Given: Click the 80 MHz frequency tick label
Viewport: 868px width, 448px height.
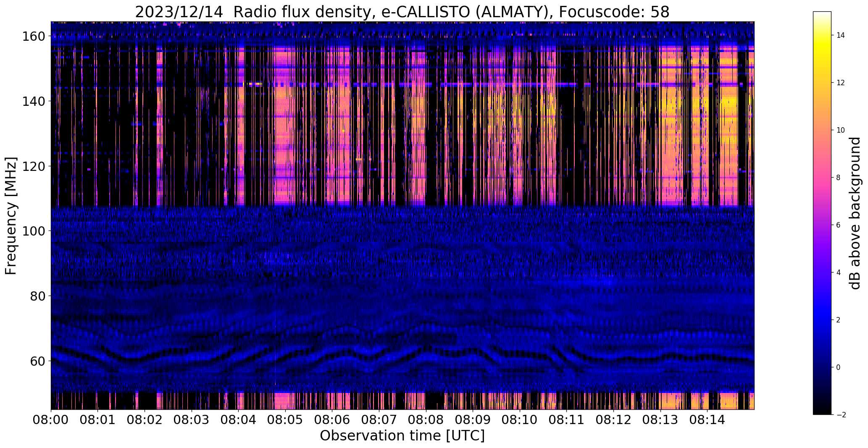Looking at the screenshot, I should tap(38, 296).
